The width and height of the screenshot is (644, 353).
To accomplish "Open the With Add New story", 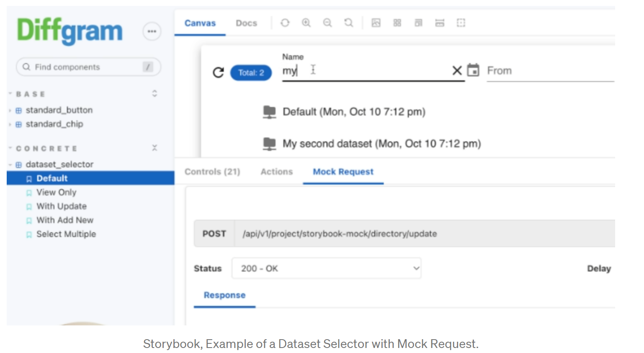I will point(65,220).
